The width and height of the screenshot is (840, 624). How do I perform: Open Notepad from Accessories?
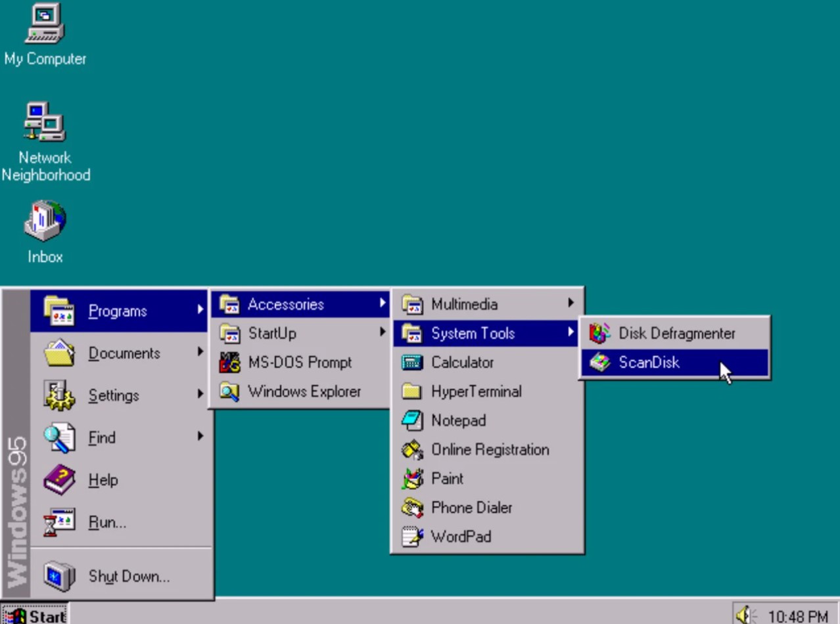pyautogui.click(x=458, y=420)
